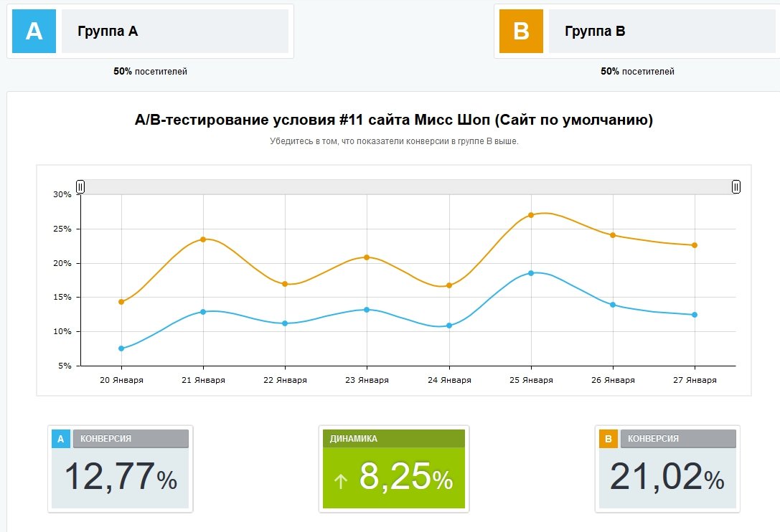Click the A/B-тестирование условия #11 title
This screenshot has width=780, height=532.
click(393, 120)
